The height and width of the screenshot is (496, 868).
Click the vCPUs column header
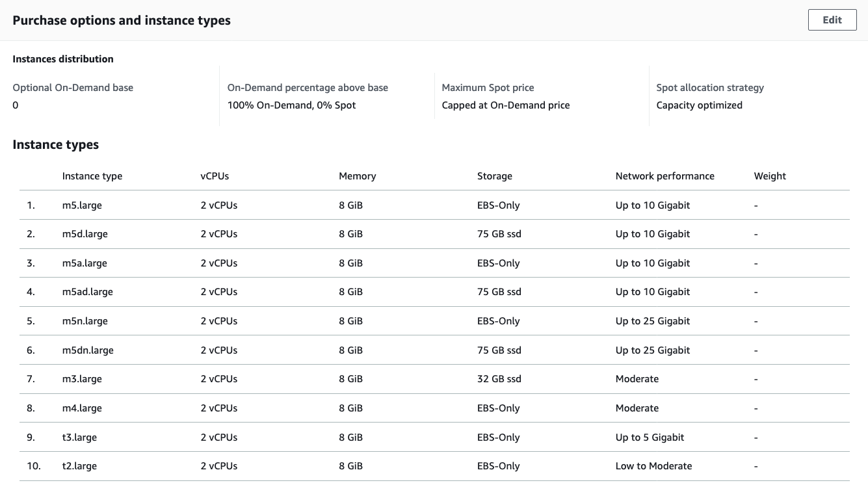pos(215,176)
